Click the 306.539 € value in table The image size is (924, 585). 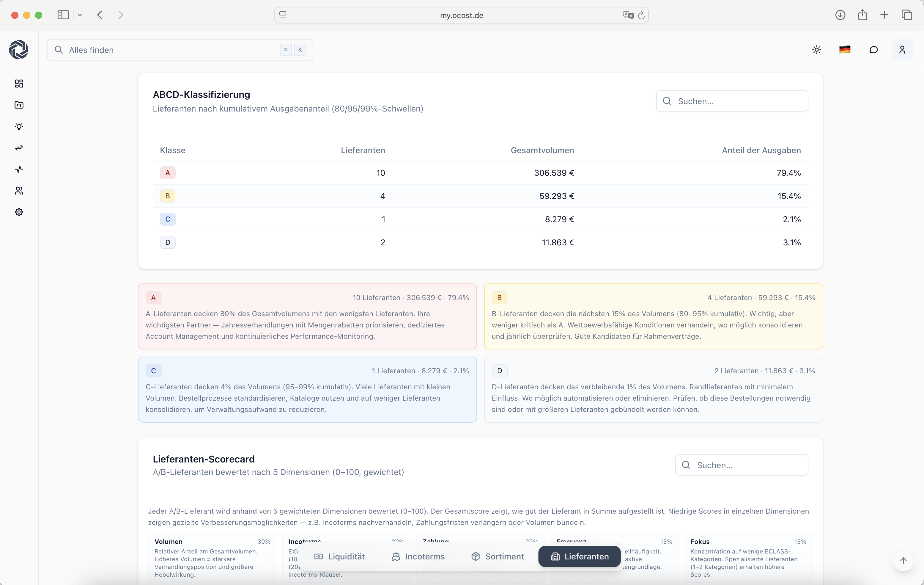(554, 173)
